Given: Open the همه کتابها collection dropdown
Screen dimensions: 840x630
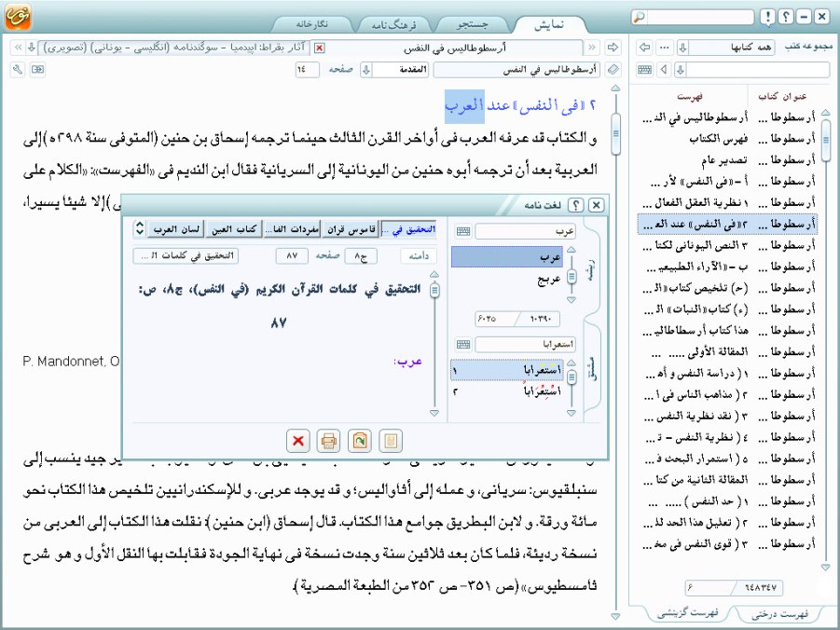Looking at the screenshot, I should pos(682,48).
